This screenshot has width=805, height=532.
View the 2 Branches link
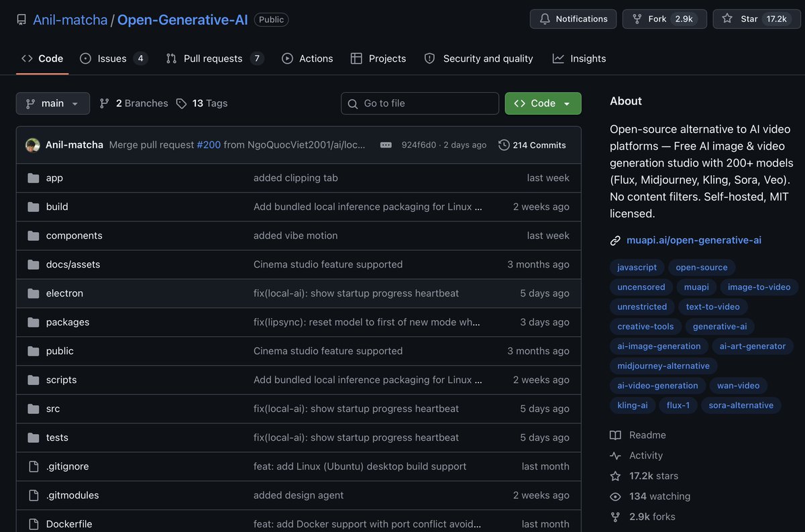(133, 103)
